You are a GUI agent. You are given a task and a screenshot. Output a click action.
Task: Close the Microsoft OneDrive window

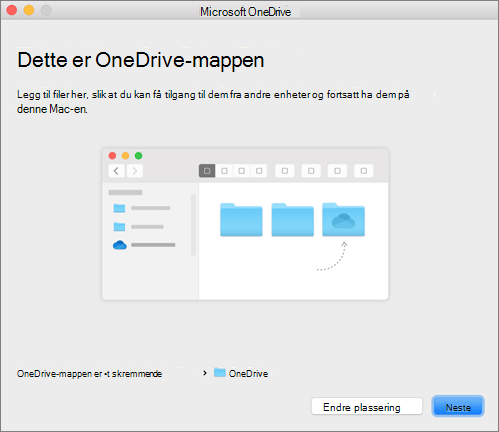(12, 10)
